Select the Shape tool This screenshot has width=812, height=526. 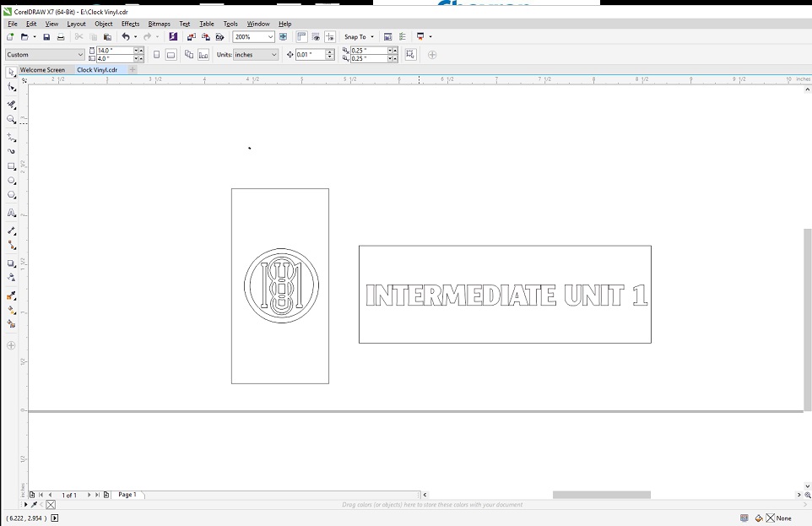click(11, 88)
